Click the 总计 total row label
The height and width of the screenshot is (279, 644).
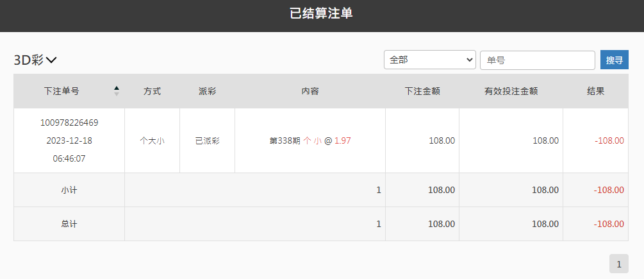pyautogui.click(x=69, y=224)
